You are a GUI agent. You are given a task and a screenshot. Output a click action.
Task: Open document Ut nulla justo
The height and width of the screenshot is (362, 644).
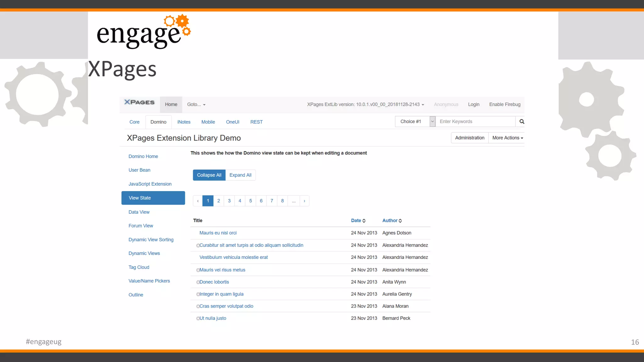click(213, 318)
